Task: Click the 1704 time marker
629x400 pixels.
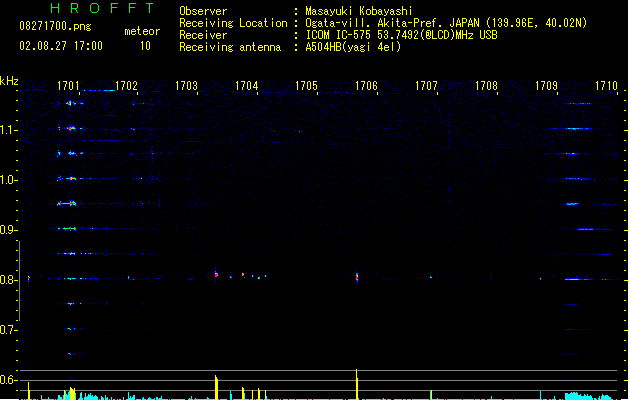Action: [246, 86]
